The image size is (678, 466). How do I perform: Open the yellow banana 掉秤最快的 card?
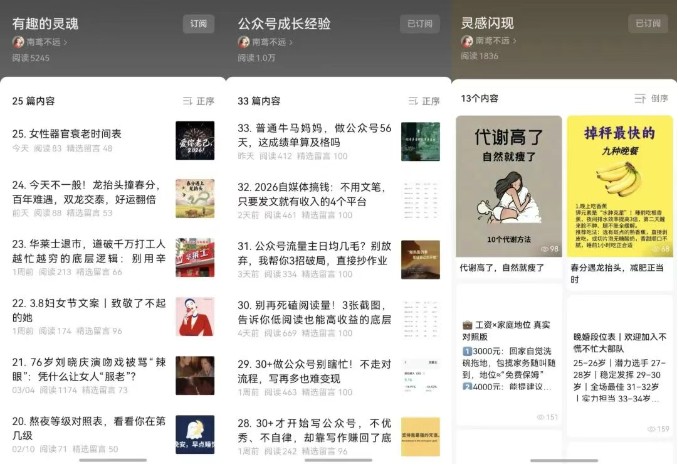(x=619, y=186)
